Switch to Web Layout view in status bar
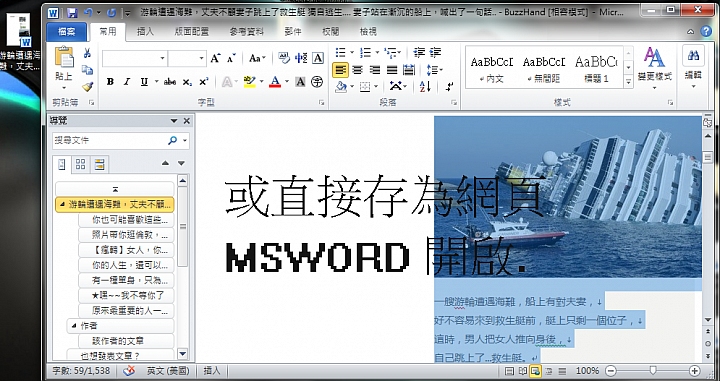The width and height of the screenshot is (720, 381). (x=535, y=371)
